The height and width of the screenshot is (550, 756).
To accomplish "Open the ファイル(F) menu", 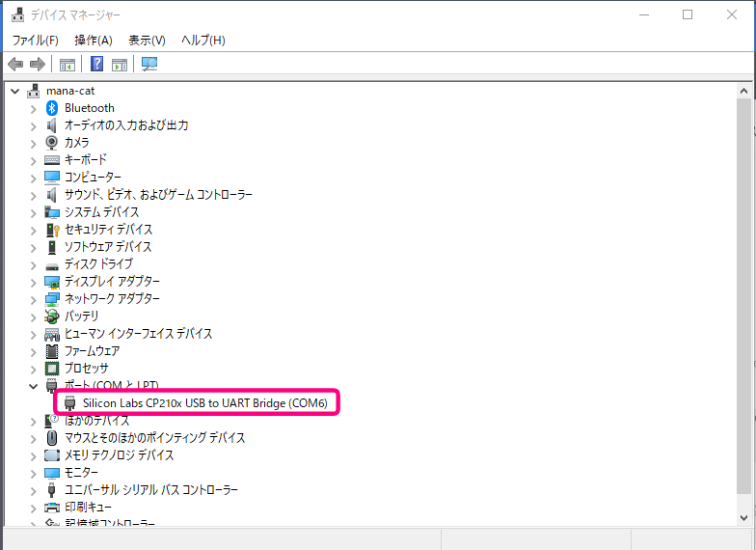I will coord(35,41).
